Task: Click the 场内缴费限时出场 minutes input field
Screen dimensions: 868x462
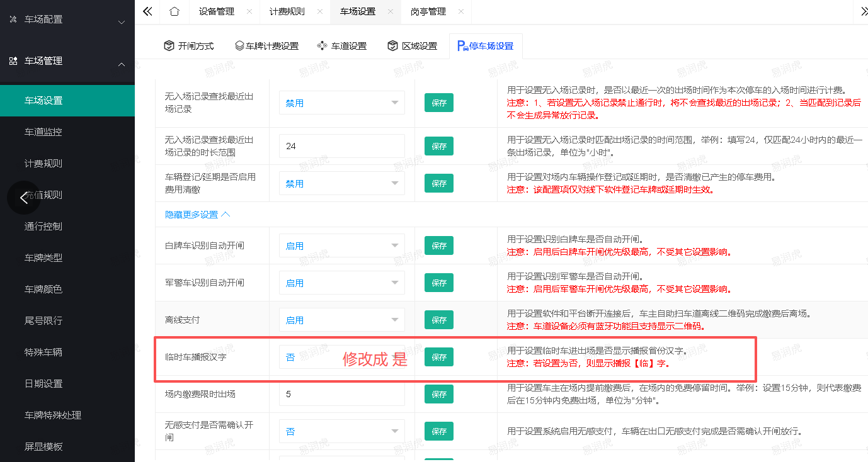Action: click(x=341, y=394)
